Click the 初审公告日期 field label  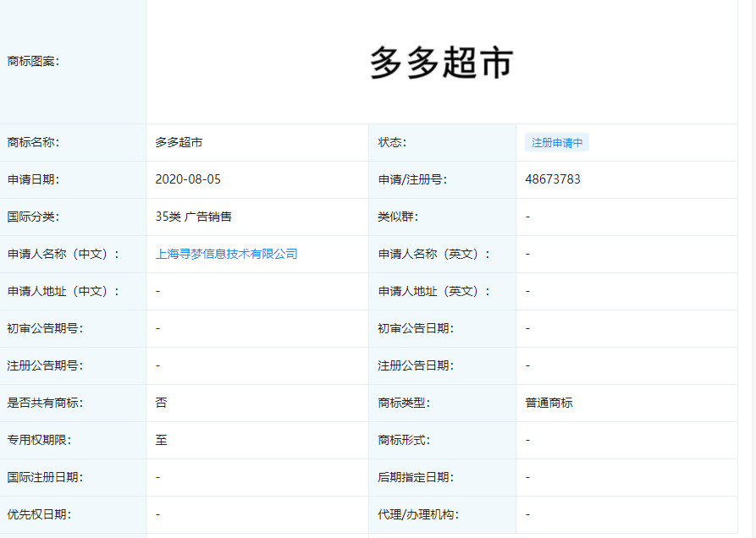click(x=415, y=328)
